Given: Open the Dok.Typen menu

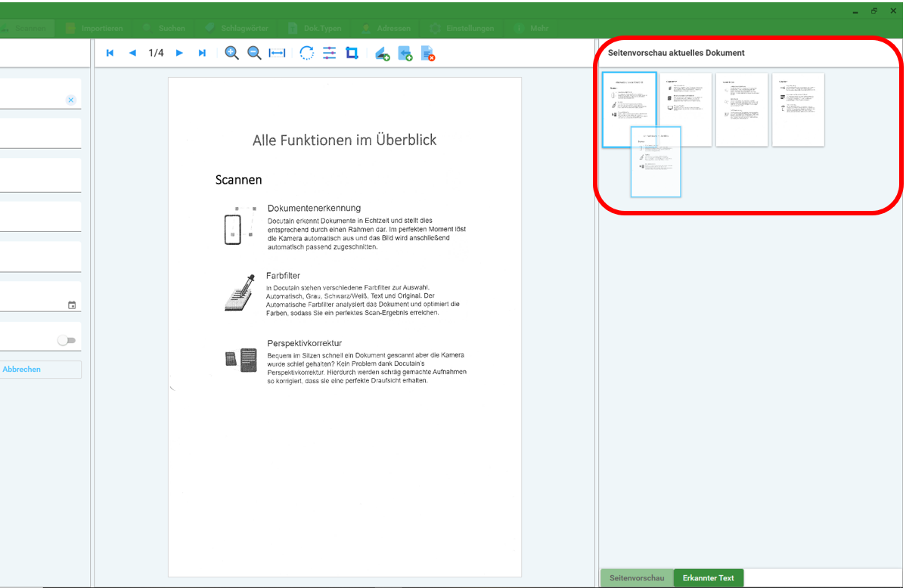Looking at the screenshot, I should tap(315, 28).
